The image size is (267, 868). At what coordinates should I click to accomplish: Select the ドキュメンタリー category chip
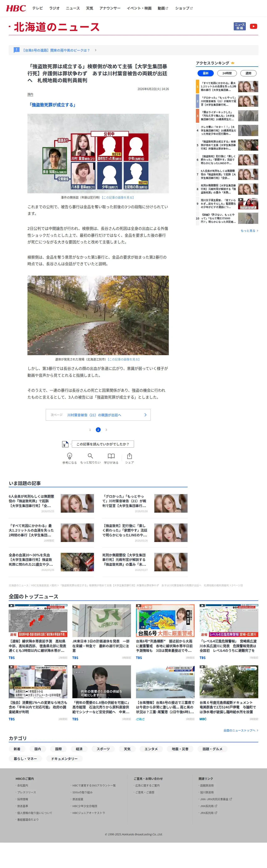coord(64,759)
